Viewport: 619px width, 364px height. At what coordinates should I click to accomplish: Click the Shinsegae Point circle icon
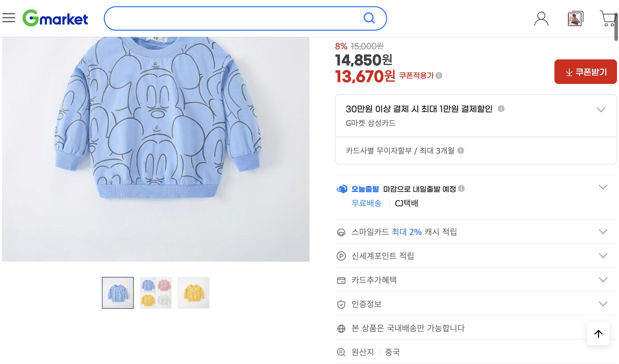point(341,256)
